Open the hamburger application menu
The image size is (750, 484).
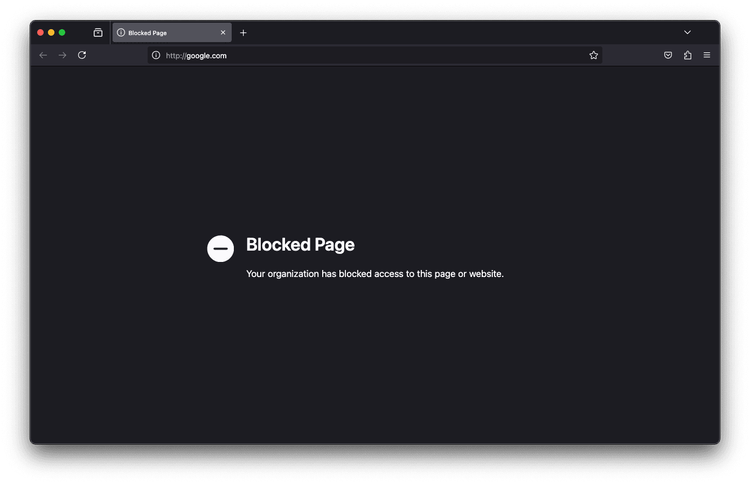point(706,55)
